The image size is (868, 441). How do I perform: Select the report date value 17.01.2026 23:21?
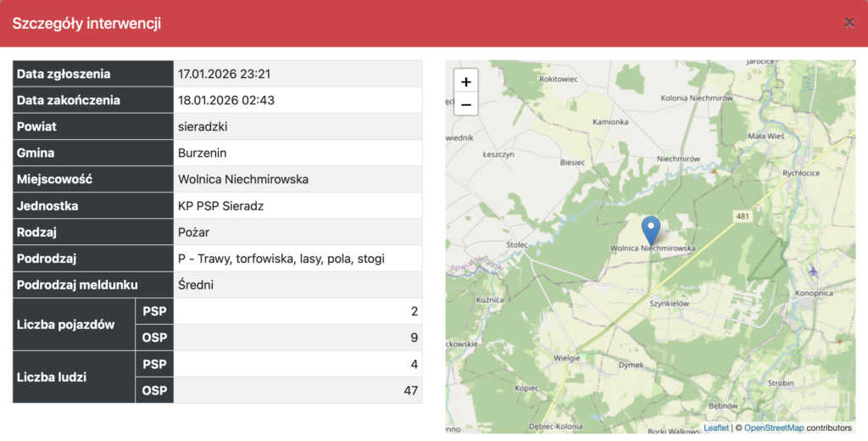(224, 74)
